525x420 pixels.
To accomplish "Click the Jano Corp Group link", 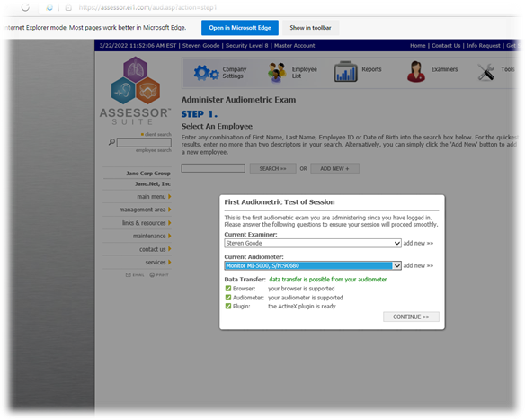I will coord(148,174).
